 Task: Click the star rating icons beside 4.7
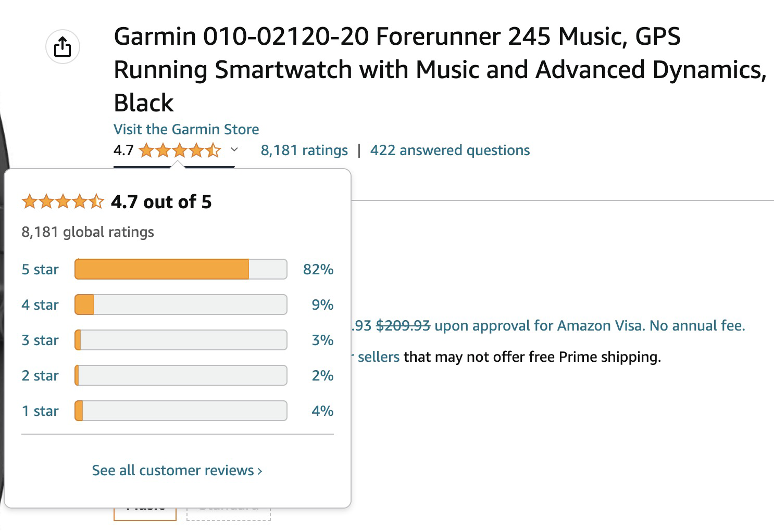[x=180, y=150]
